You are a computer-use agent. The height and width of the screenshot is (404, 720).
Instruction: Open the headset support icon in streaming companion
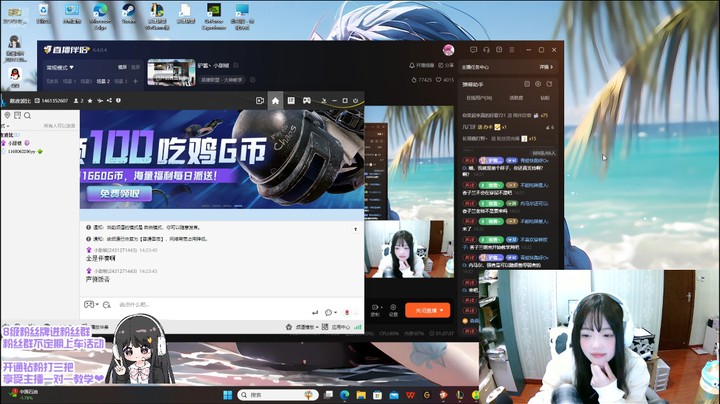[486, 50]
